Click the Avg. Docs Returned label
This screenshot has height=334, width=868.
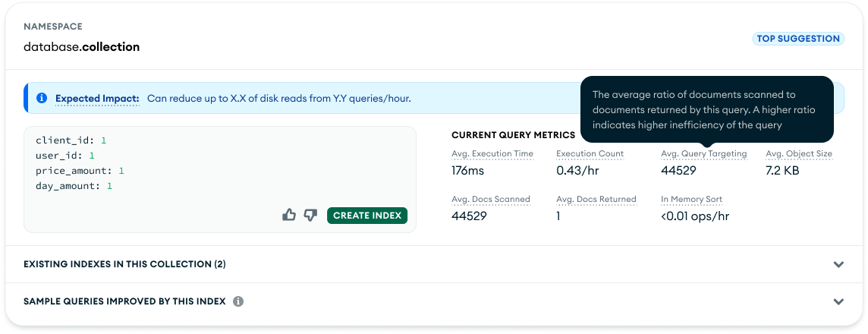click(596, 199)
